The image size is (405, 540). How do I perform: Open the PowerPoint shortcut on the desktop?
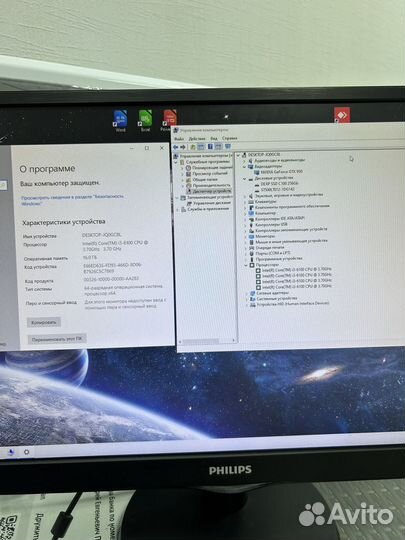168,121
